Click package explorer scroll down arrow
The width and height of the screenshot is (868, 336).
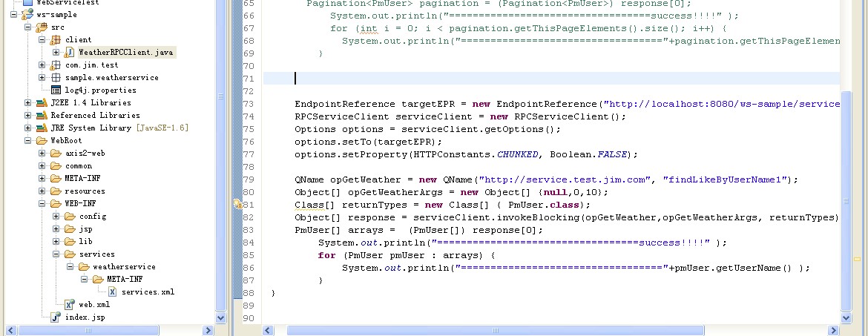(221, 318)
